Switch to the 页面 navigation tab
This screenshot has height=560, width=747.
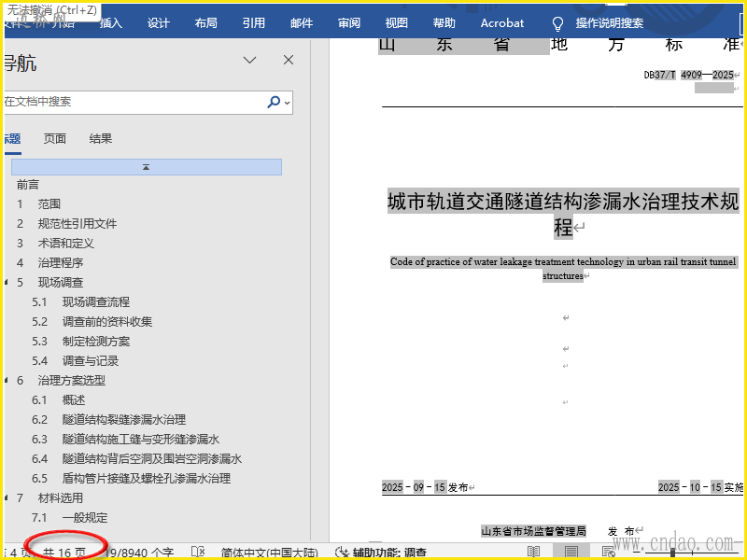[55, 138]
